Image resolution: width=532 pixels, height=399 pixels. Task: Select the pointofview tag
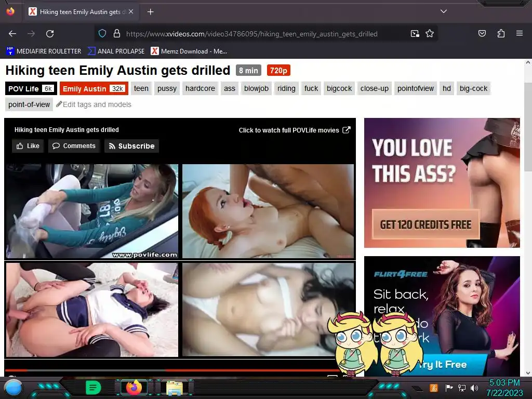(416, 88)
